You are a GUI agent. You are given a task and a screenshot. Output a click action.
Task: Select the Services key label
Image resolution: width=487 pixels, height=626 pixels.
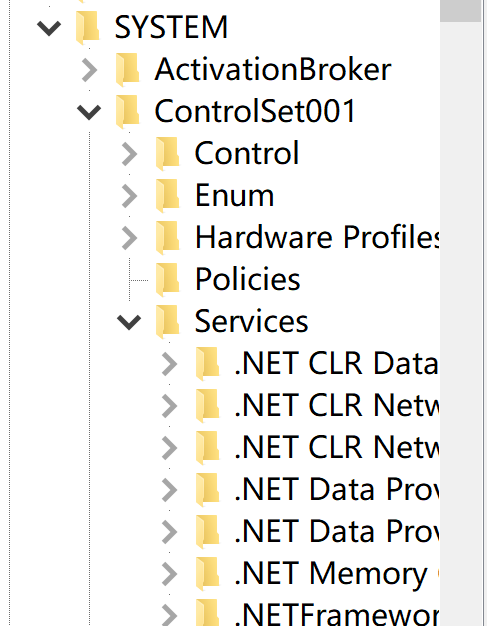(251, 321)
